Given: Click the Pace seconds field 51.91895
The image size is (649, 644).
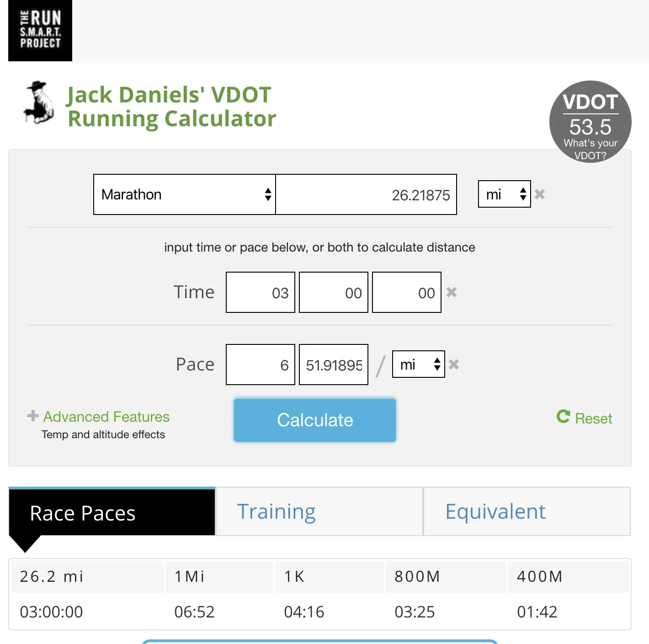Looking at the screenshot, I should (x=334, y=365).
